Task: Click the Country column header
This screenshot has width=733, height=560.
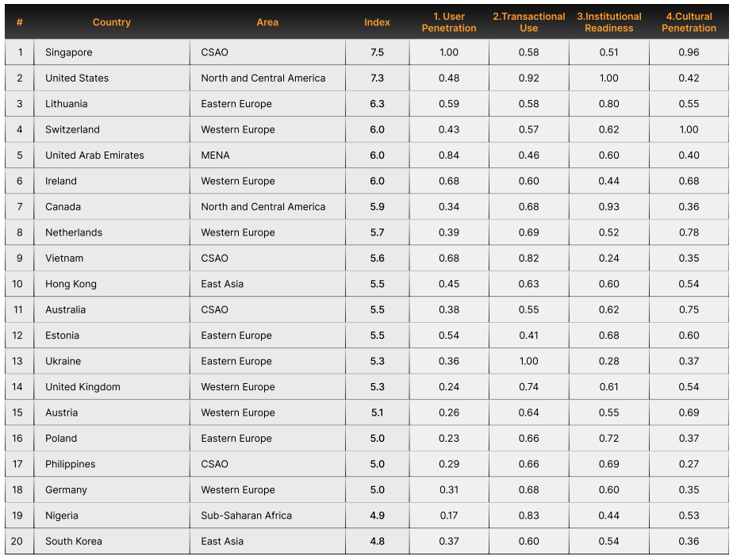Action: [x=111, y=22]
